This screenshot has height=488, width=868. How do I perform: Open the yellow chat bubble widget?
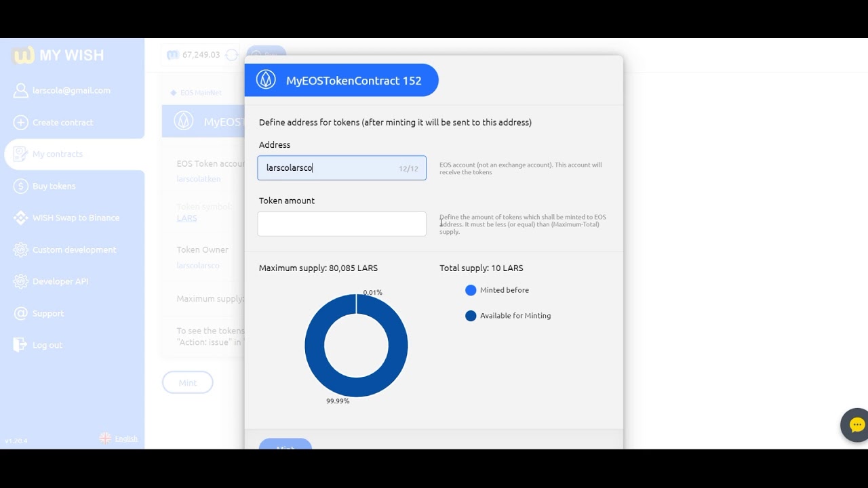tap(856, 426)
